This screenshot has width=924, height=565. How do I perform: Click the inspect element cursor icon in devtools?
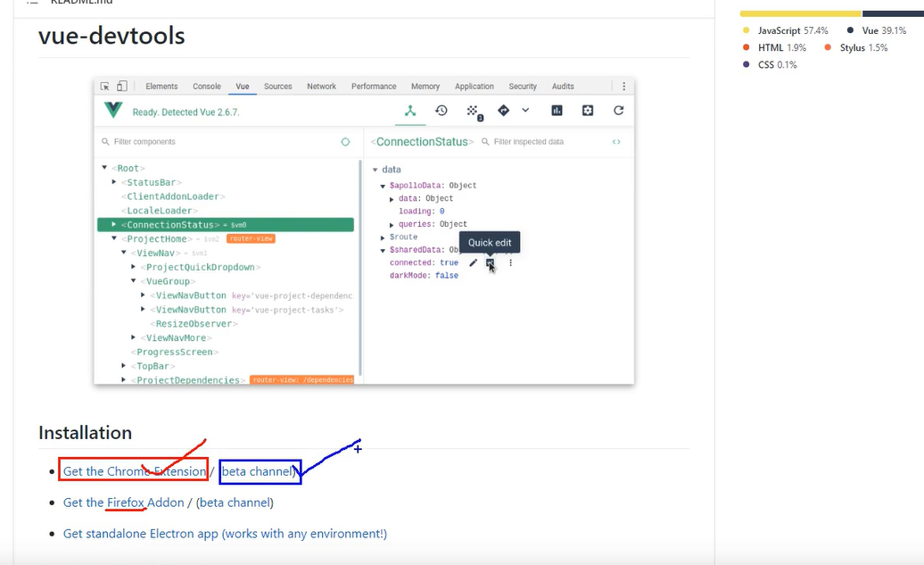(105, 86)
